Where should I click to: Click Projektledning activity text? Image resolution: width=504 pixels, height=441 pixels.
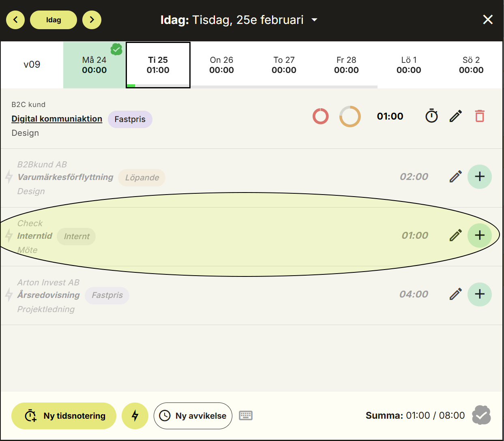click(x=46, y=309)
